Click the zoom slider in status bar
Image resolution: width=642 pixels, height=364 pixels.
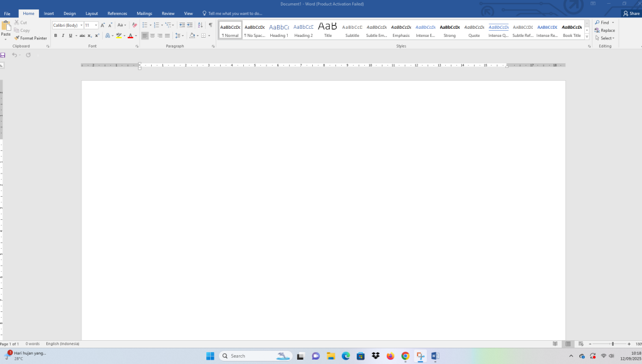point(613,344)
